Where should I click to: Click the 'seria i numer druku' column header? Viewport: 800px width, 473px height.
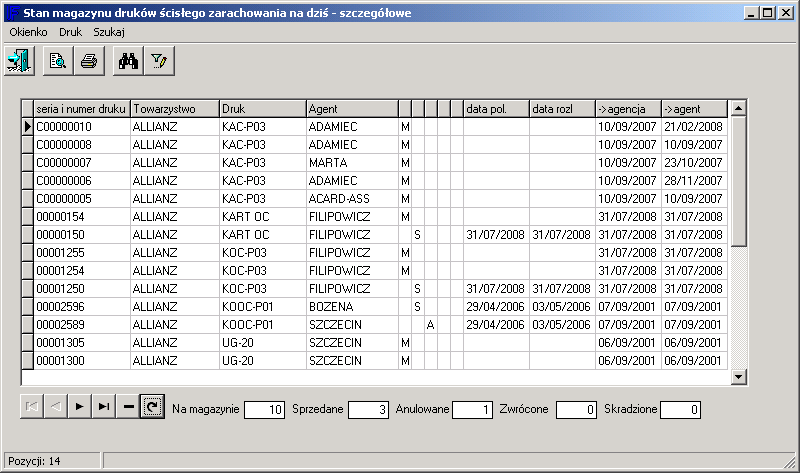82,109
